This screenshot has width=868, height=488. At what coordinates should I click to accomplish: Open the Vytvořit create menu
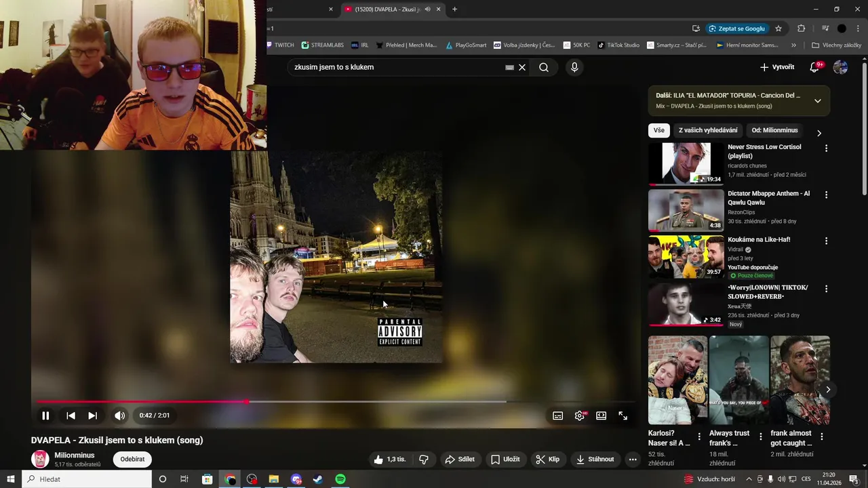(x=777, y=67)
